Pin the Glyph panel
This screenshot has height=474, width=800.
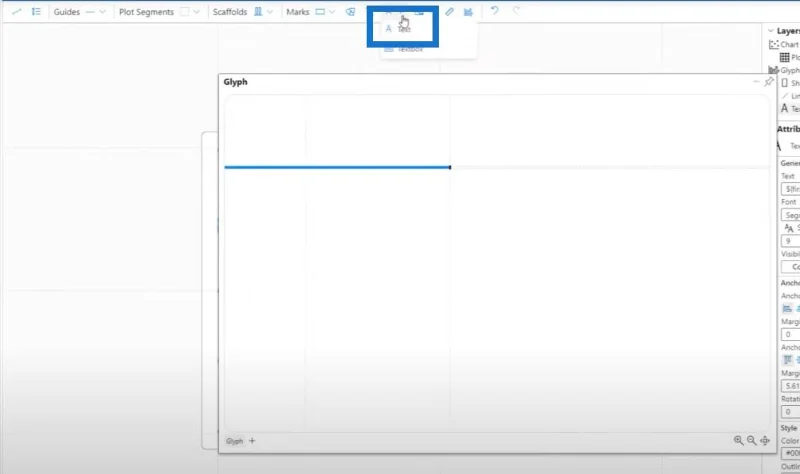click(x=768, y=82)
